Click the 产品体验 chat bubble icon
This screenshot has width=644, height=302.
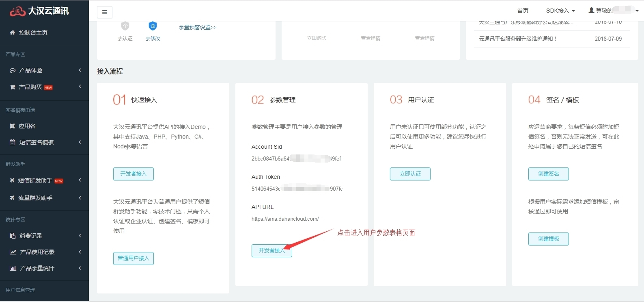pos(12,70)
